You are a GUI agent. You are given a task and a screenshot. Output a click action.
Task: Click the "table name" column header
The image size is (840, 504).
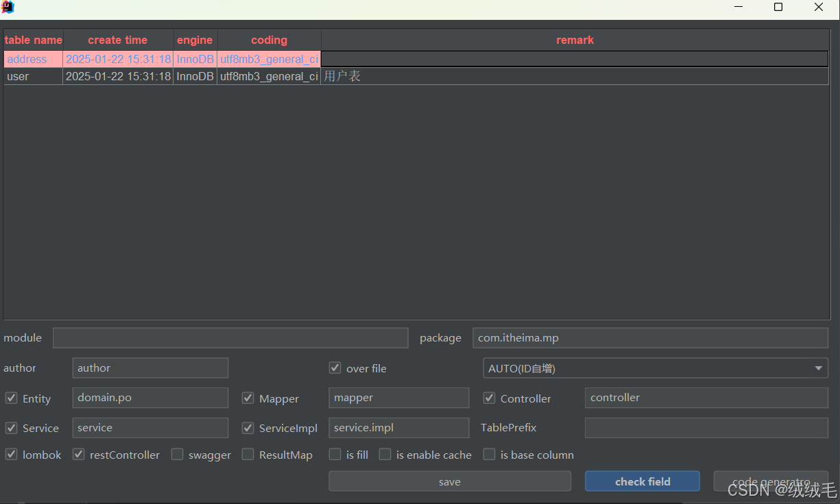33,40
